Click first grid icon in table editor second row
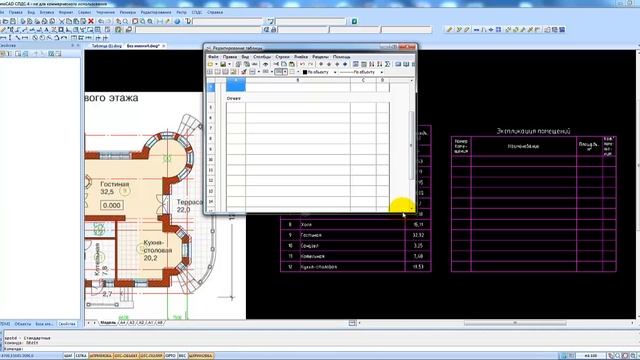640x360 pixels. 210,72
